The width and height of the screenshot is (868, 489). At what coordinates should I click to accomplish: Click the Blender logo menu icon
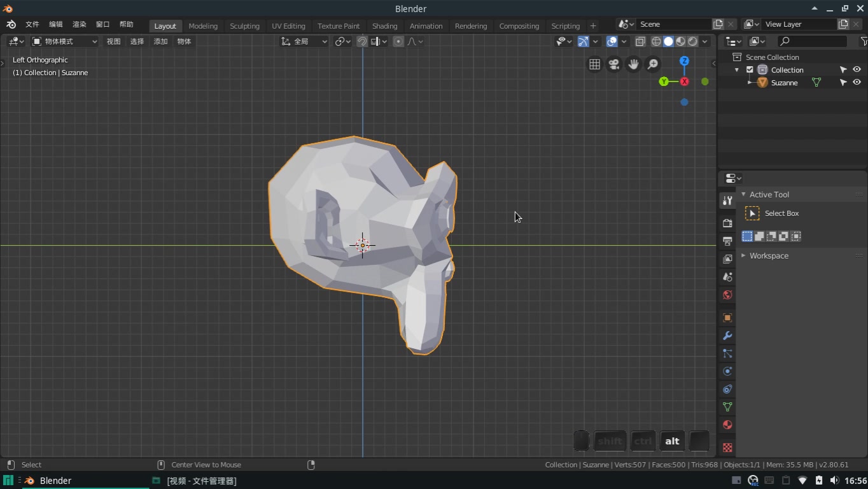(x=11, y=25)
